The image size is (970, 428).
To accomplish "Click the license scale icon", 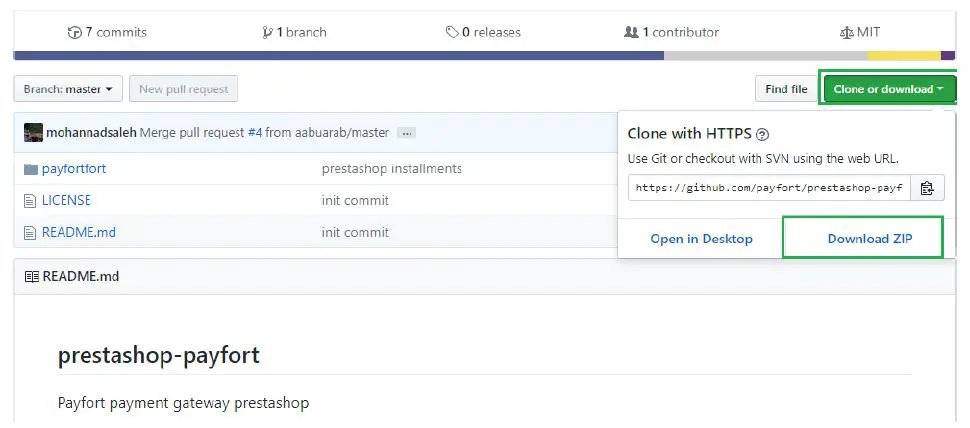I will 846,33.
